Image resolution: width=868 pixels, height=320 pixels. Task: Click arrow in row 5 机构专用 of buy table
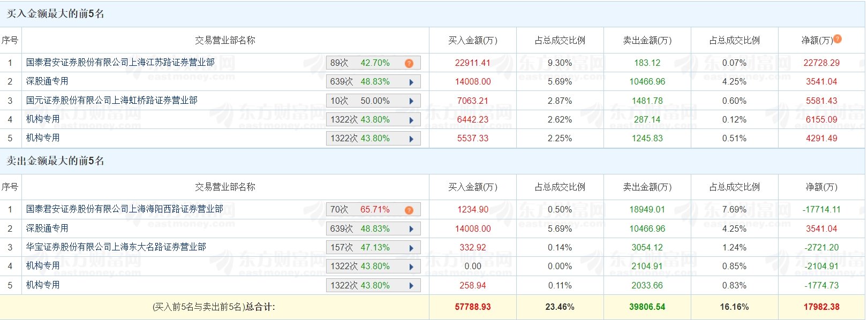[411, 139]
